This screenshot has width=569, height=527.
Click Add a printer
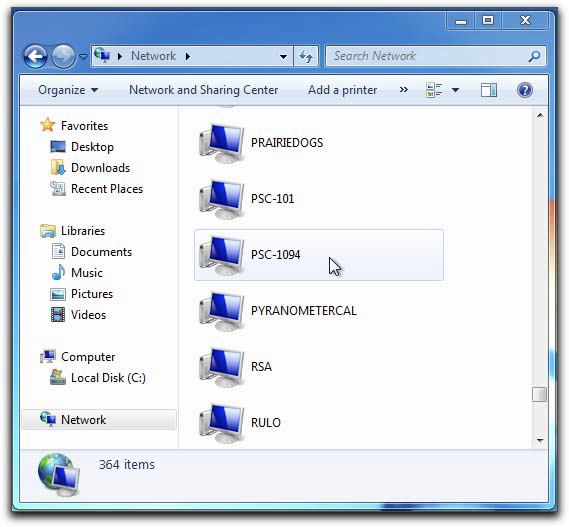click(343, 90)
